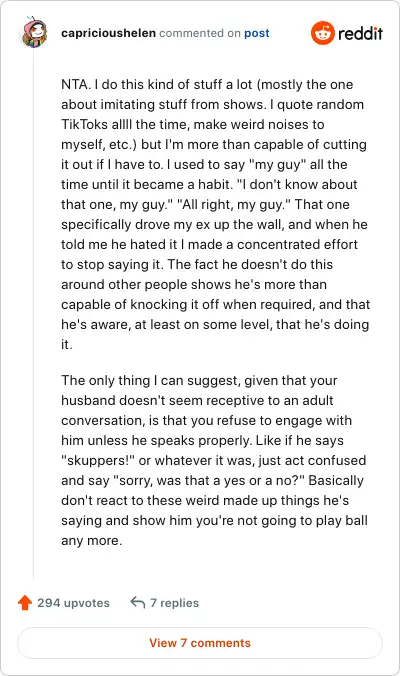
Task: Click the closing words "any more."
Action: pos(92,540)
